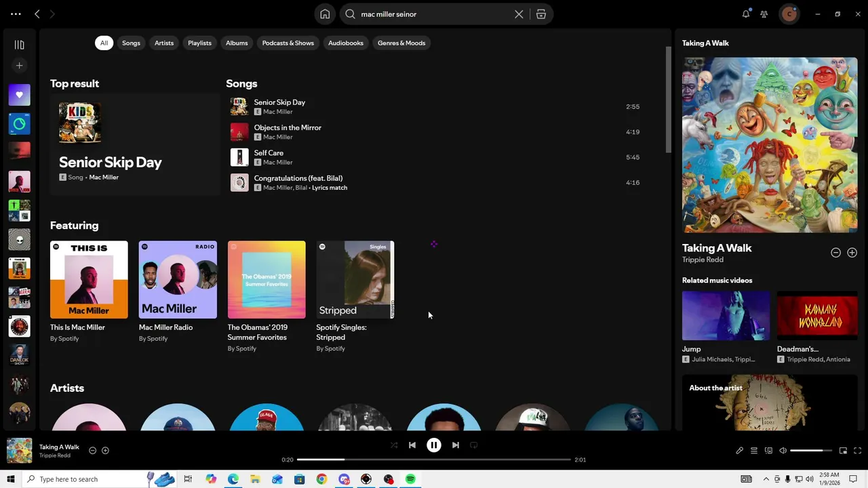Toggle repeat mode

pyautogui.click(x=474, y=445)
